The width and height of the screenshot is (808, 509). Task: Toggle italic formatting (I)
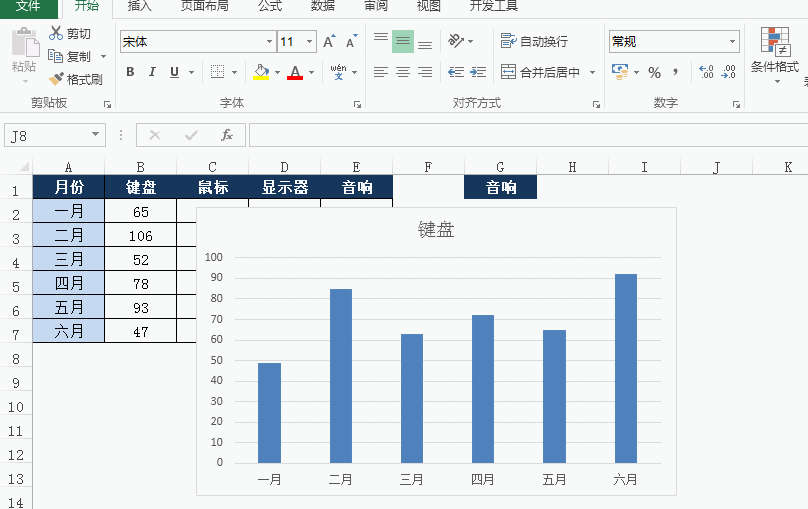pyautogui.click(x=152, y=72)
